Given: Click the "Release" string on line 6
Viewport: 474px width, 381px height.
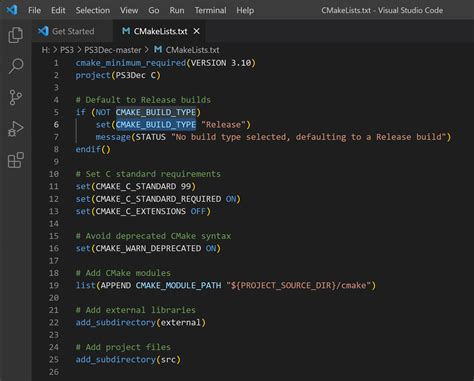Looking at the screenshot, I should click(x=223, y=125).
